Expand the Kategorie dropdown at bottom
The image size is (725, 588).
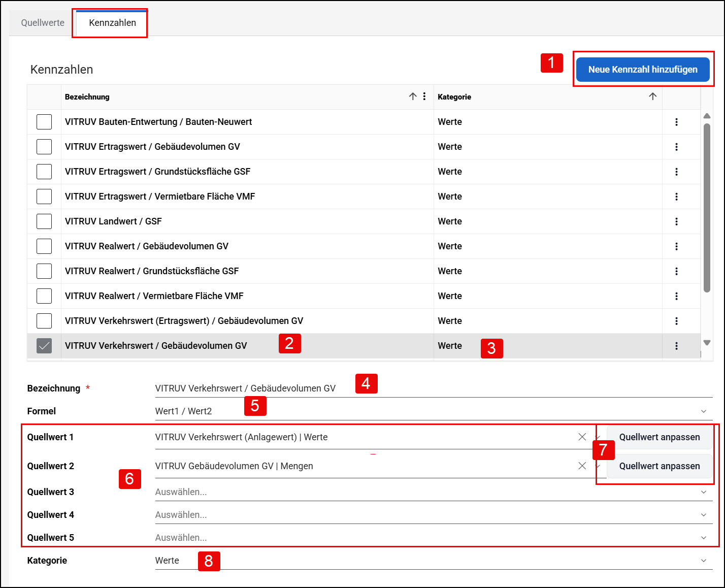[x=704, y=561]
